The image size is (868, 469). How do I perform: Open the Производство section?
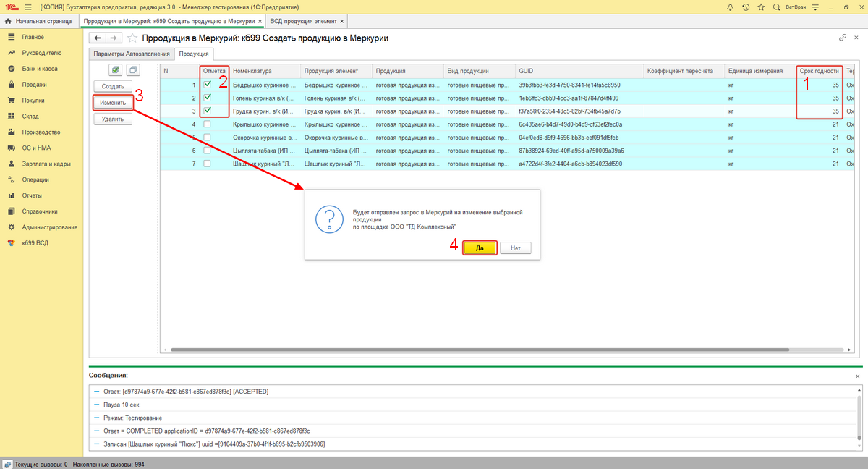point(41,132)
